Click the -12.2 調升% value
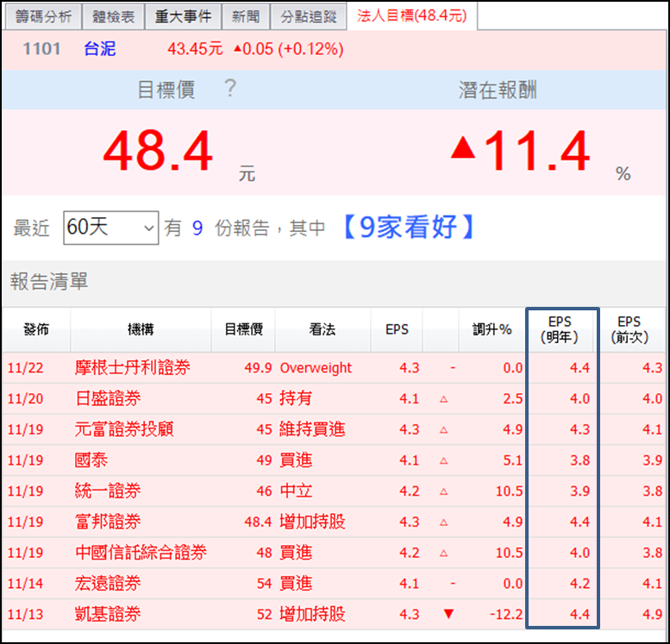Viewport: 670px width, 644px height. pyautogui.click(x=506, y=615)
